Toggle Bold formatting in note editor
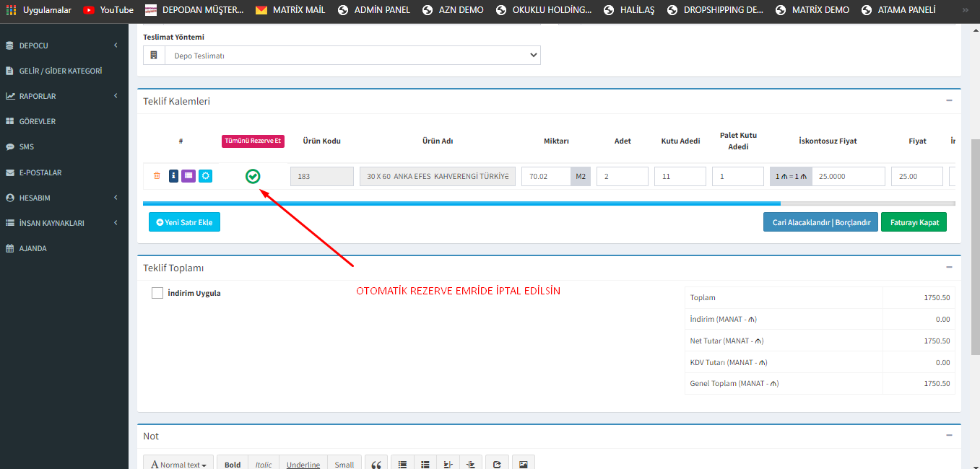980x469 pixels. (233, 464)
